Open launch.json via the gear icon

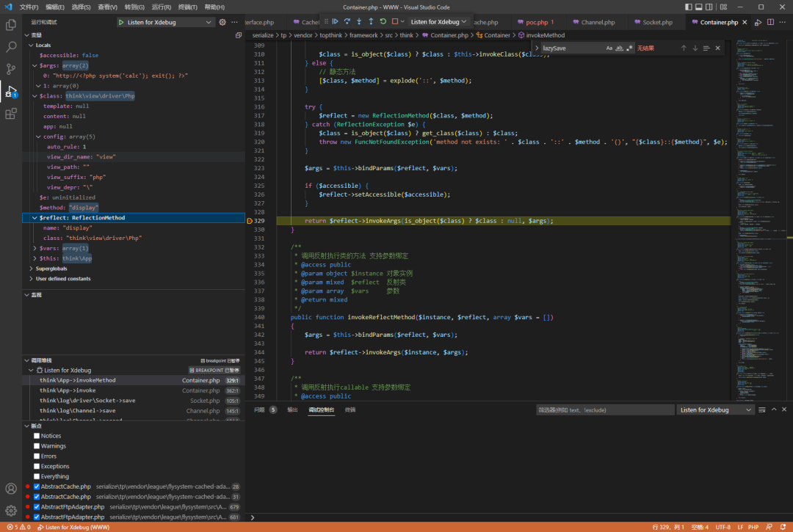(222, 22)
